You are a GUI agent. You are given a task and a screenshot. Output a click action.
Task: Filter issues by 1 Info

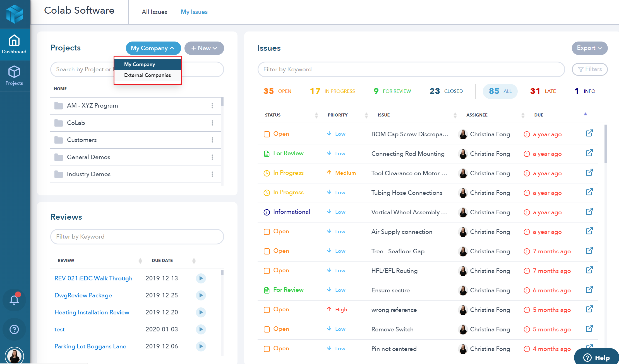coord(585,91)
